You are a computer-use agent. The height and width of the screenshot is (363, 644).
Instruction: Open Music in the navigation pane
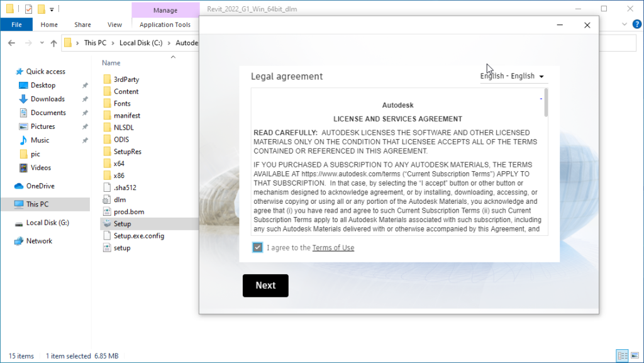[x=40, y=140]
